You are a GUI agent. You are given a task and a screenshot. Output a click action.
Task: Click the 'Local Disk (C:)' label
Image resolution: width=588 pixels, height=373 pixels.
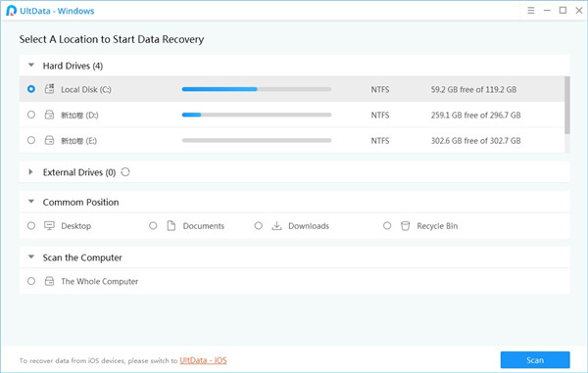86,89
